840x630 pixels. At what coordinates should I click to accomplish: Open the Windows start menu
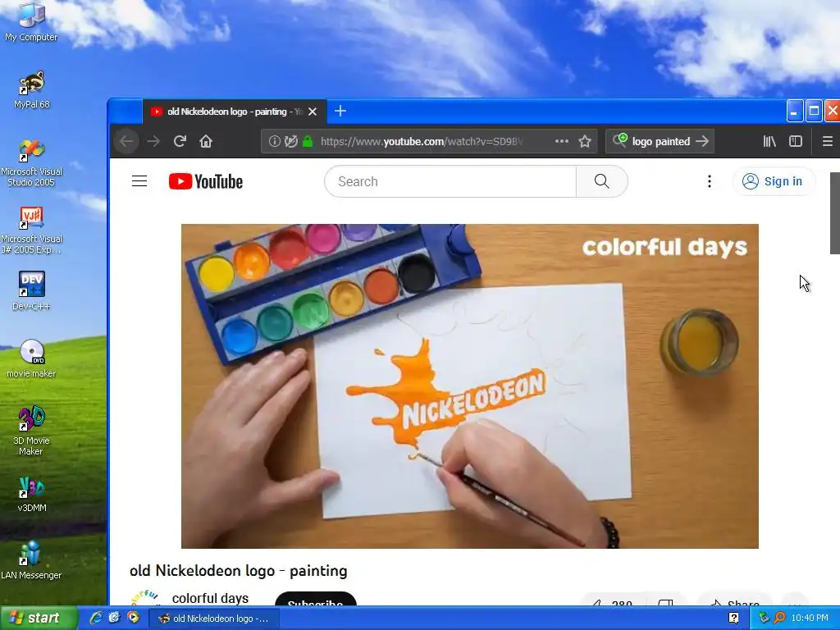[x=39, y=619]
